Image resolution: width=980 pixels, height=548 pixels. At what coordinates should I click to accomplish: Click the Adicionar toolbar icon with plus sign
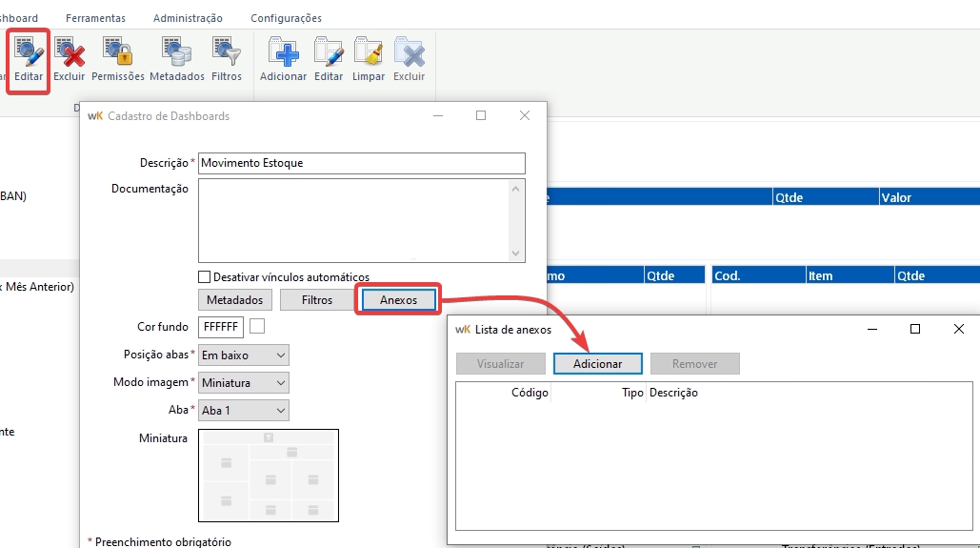283,59
